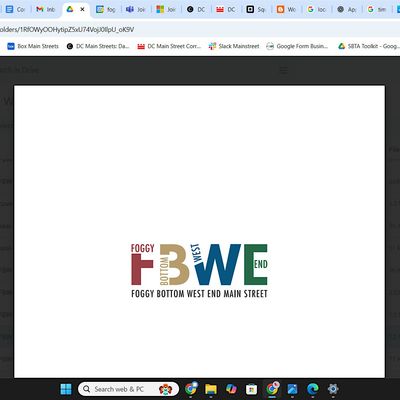Open DC Main Streets: Da... bookmark
The image size is (400, 400).
98,46
